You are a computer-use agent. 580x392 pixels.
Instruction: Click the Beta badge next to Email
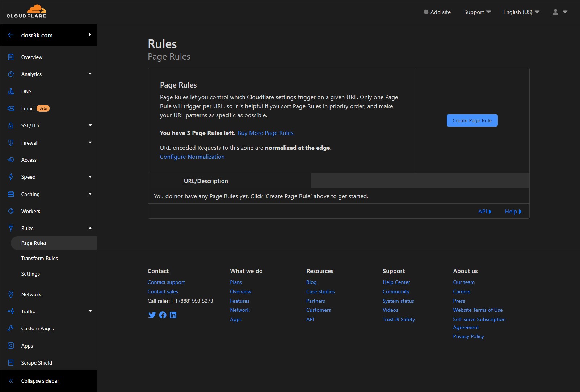43,108
